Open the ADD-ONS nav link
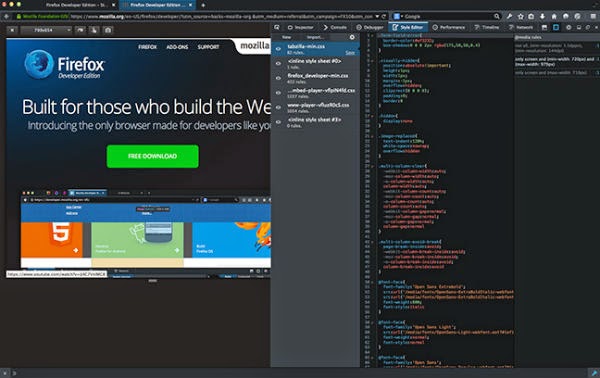Screen dimensions: 600x378 [x=177, y=47]
